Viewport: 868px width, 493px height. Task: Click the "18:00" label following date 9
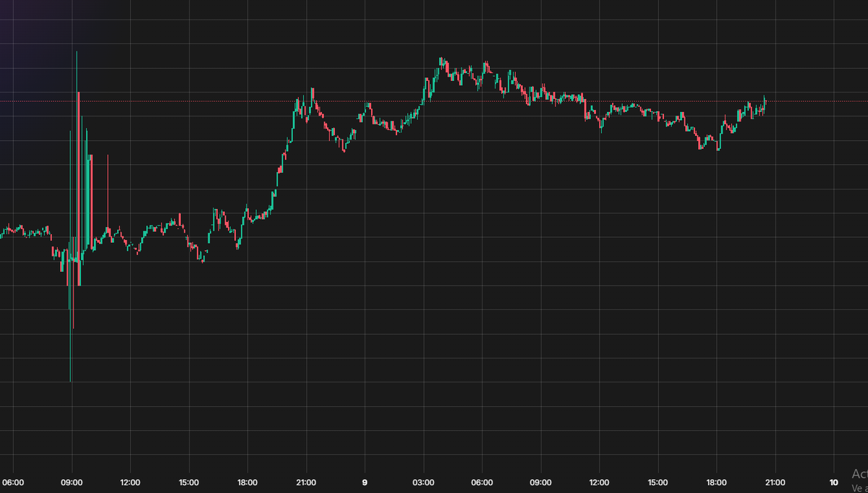(716, 482)
